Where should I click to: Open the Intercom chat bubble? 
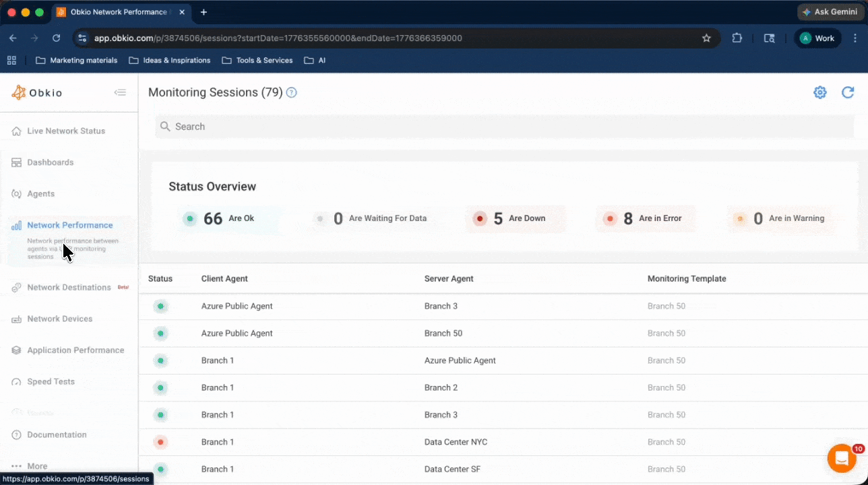point(841,458)
